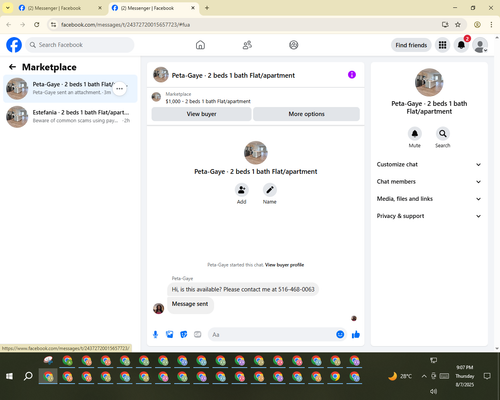Open Chrome three-dot menu
The width and height of the screenshot is (500, 400).
click(491, 25)
